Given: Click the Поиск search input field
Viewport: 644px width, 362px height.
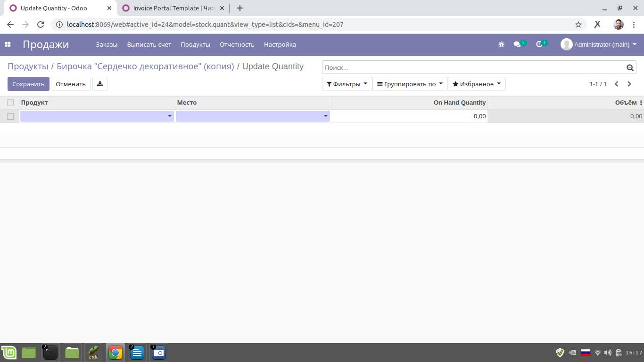Looking at the screenshot, I should [x=471, y=68].
